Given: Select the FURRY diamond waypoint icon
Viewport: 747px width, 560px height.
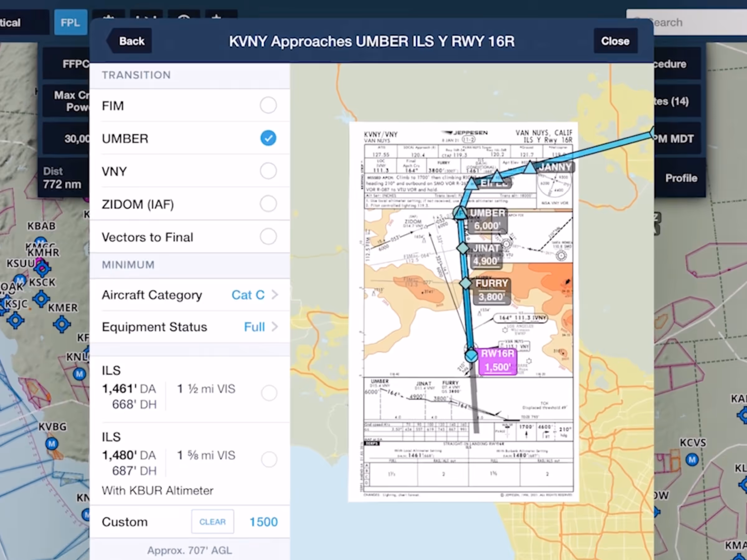Looking at the screenshot, I should [466, 283].
